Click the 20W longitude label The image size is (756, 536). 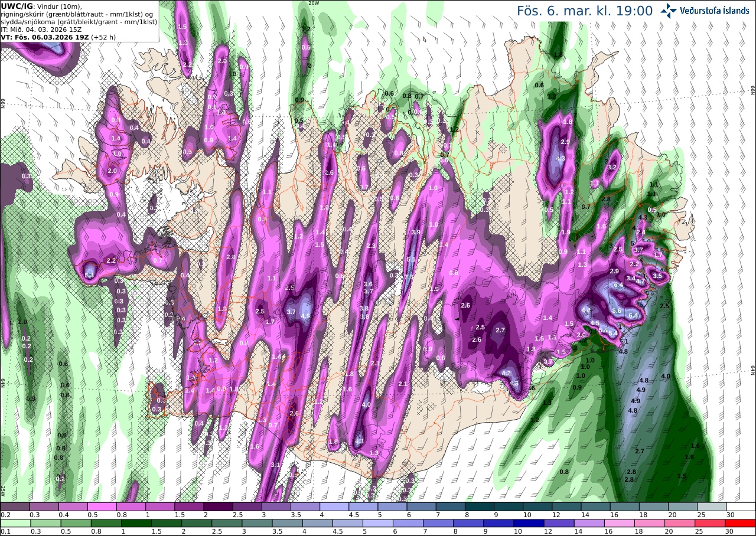313,3
